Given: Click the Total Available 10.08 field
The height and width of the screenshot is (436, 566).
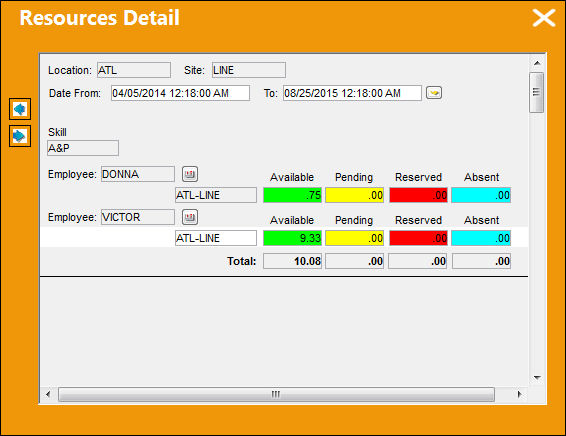Looking at the screenshot, I should coord(292,261).
